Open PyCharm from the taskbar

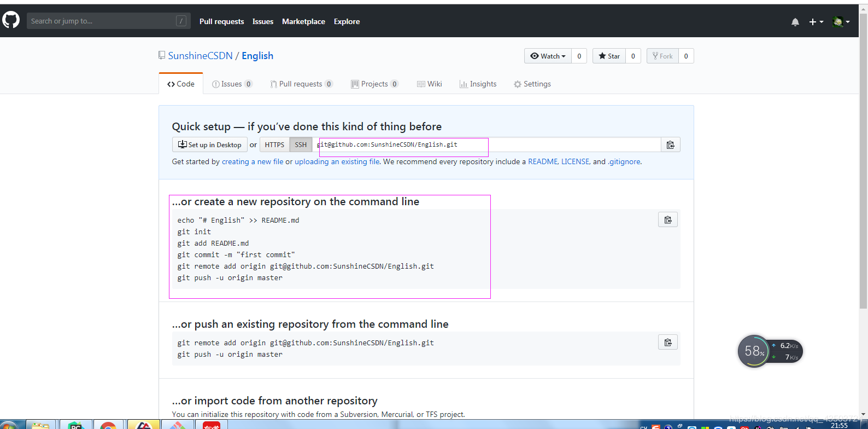coord(75,425)
